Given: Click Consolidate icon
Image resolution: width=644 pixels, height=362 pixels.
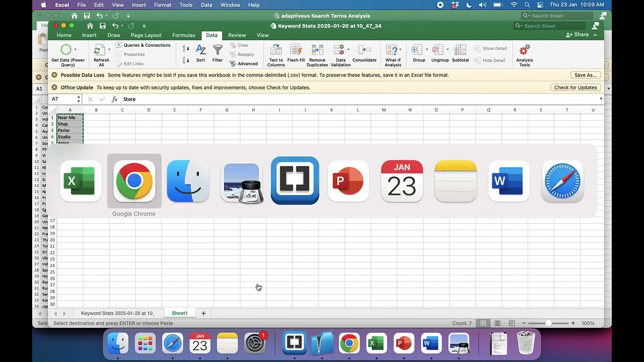Looking at the screenshot, I should (x=364, y=50).
